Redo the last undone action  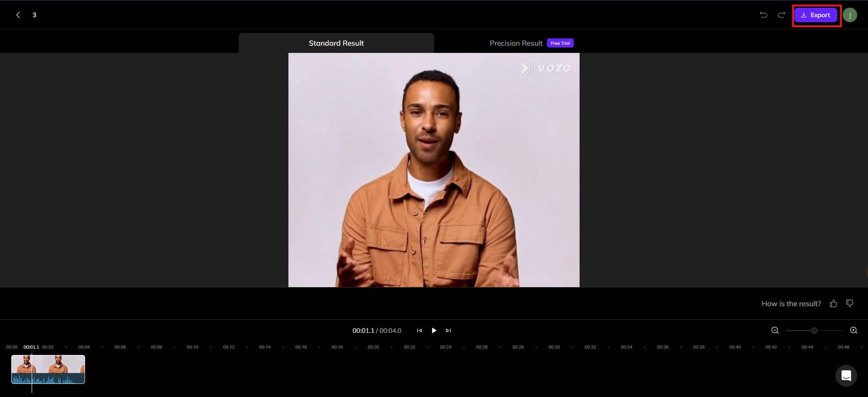781,15
